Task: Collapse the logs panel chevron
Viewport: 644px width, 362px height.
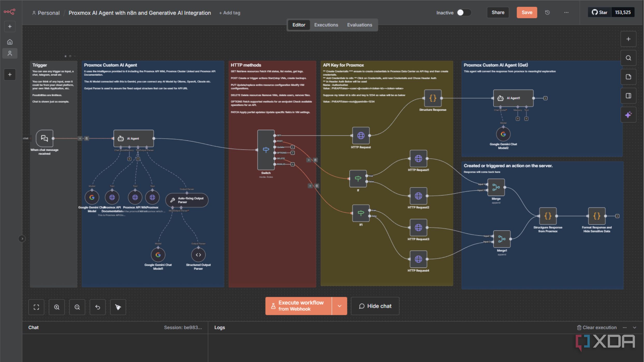Action: pyautogui.click(x=634, y=327)
